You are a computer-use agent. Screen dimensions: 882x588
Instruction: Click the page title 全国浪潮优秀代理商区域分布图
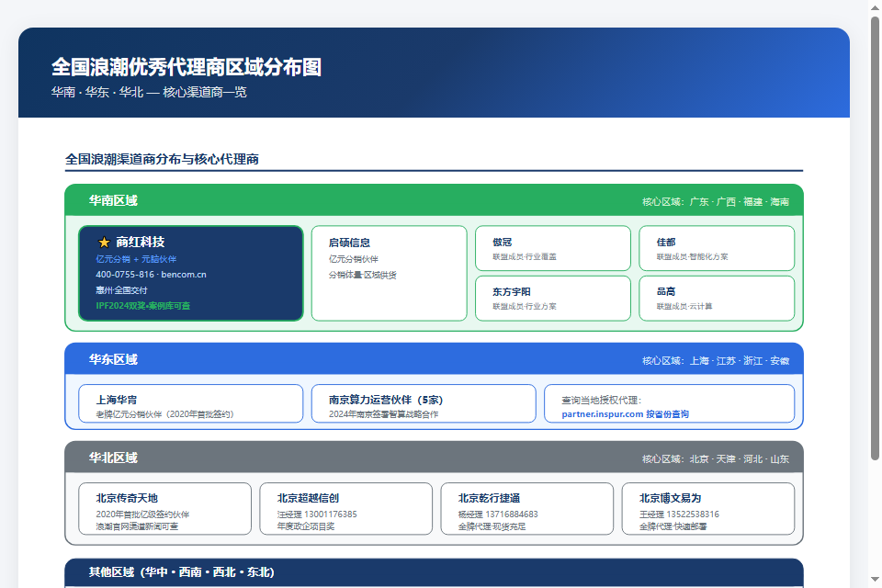tap(187, 67)
